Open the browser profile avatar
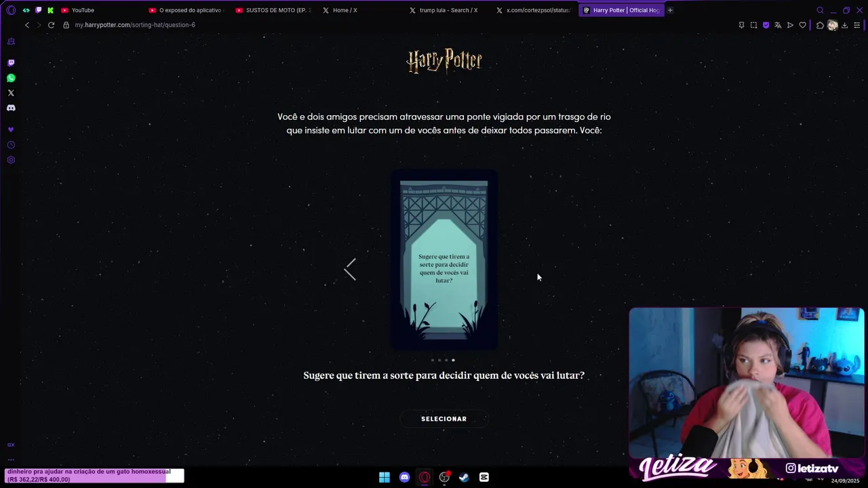Image resolution: width=868 pixels, height=488 pixels. [x=832, y=25]
